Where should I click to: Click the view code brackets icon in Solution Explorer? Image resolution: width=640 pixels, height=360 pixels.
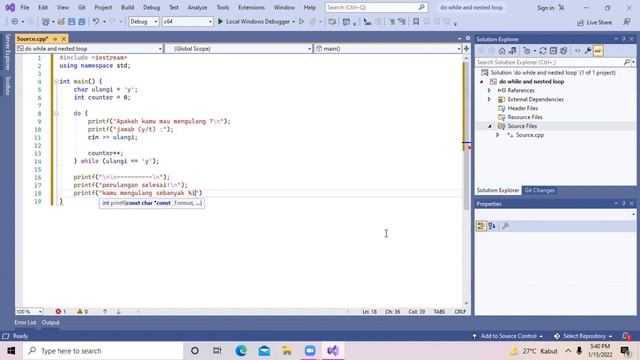[577, 51]
